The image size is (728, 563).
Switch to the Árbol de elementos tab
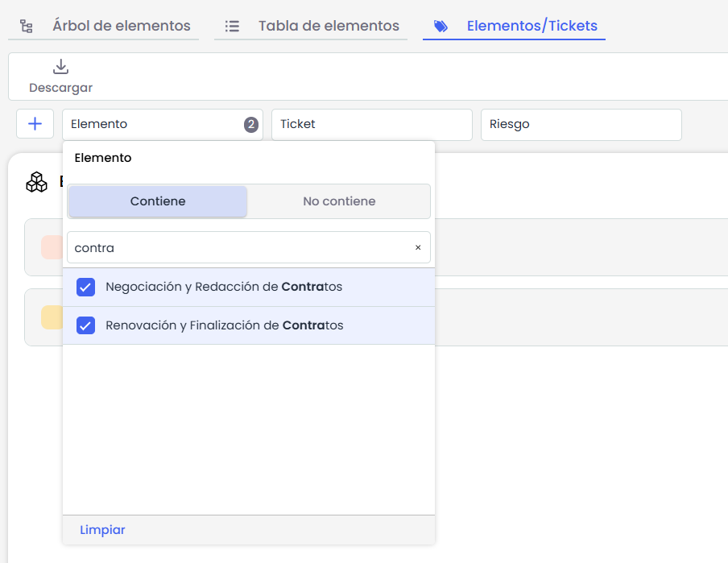(x=121, y=26)
